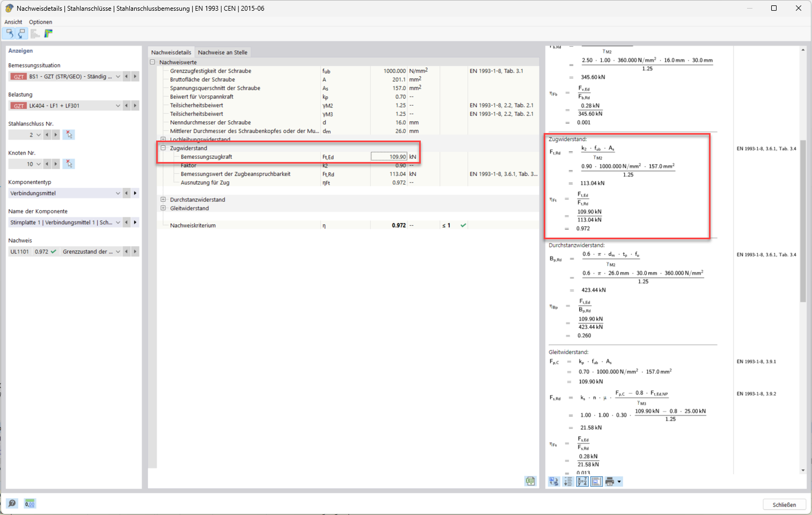Expand the Durchstanzwiderstand section
The height and width of the screenshot is (515, 812).
(x=163, y=199)
